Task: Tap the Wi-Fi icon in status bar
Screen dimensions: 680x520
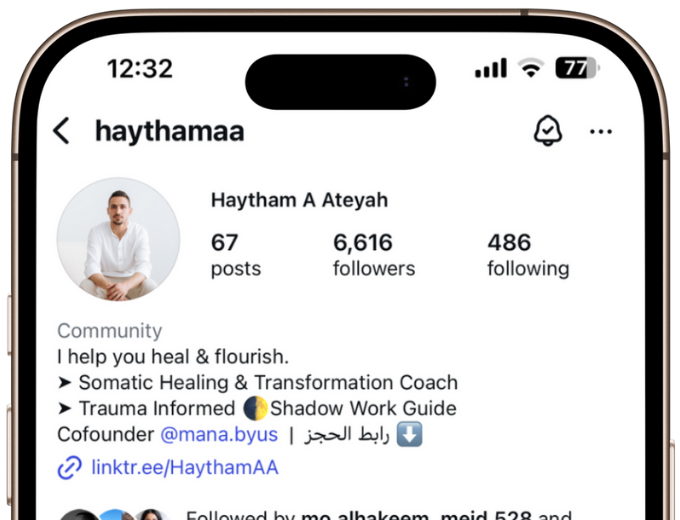Action: 531,68
